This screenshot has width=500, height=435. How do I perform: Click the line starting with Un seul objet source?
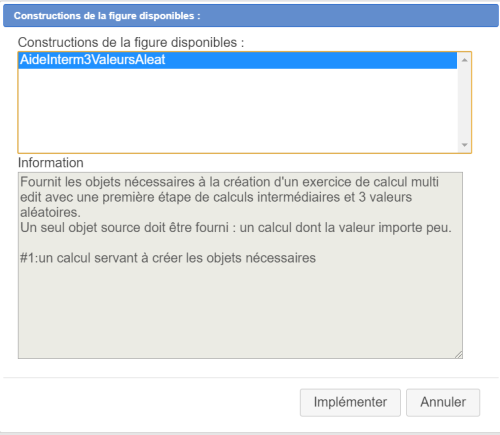tap(236, 228)
